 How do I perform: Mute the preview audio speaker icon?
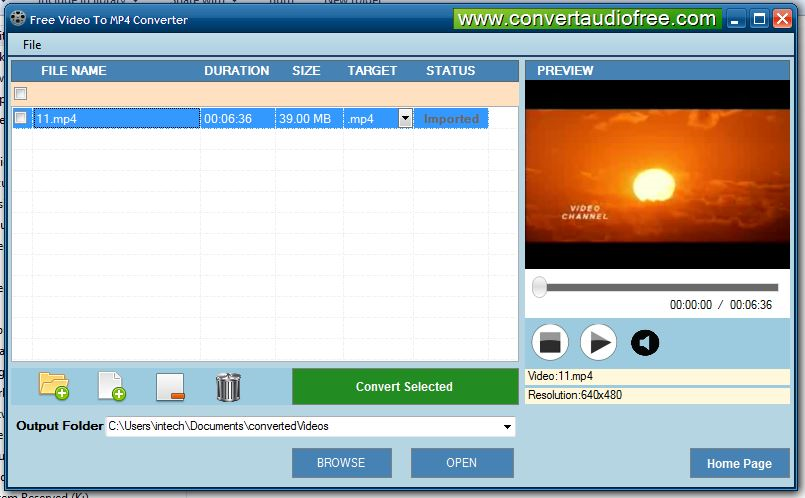[645, 343]
